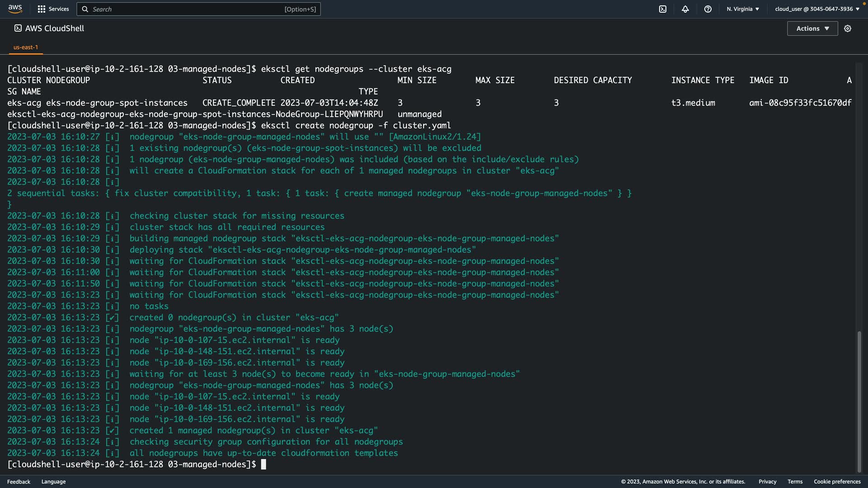This screenshot has height=488, width=868.
Task: Open Cookie preferences
Action: (837, 482)
